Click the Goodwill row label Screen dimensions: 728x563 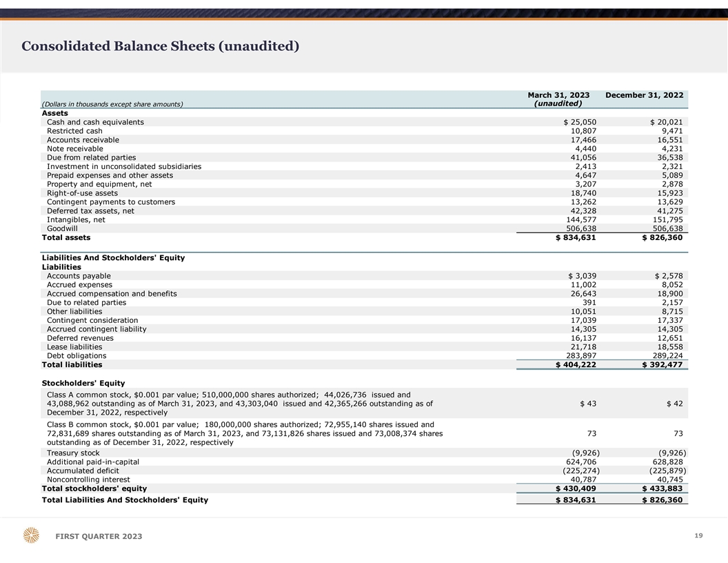tap(62, 228)
